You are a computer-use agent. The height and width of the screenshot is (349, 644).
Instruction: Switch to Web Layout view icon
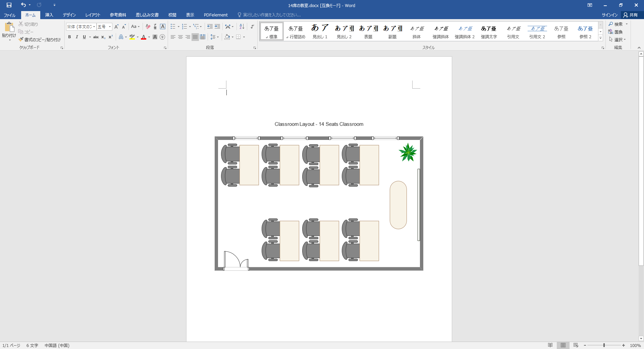coord(576,345)
